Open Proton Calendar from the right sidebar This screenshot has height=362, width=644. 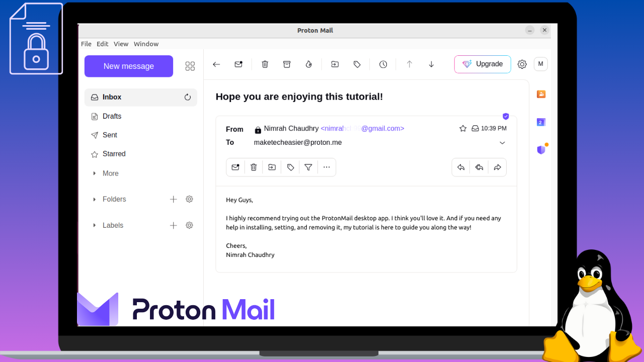point(540,122)
